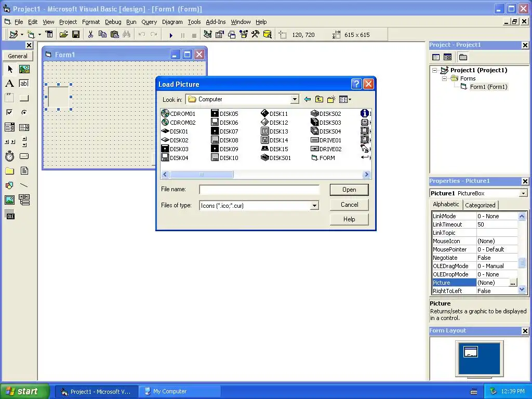Viewport: 532px width, 399px height.
Task: Select the Line tool in toolbox
Action: click(24, 185)
